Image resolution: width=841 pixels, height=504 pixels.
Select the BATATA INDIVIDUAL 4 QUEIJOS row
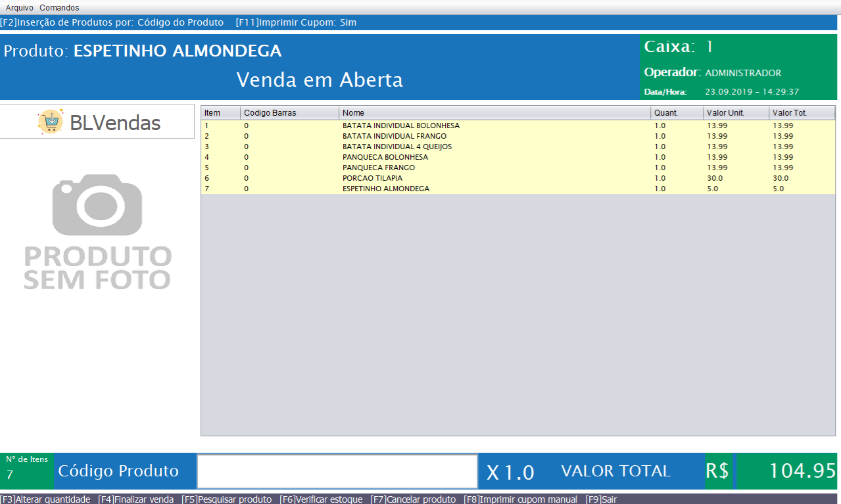point(396,147)
